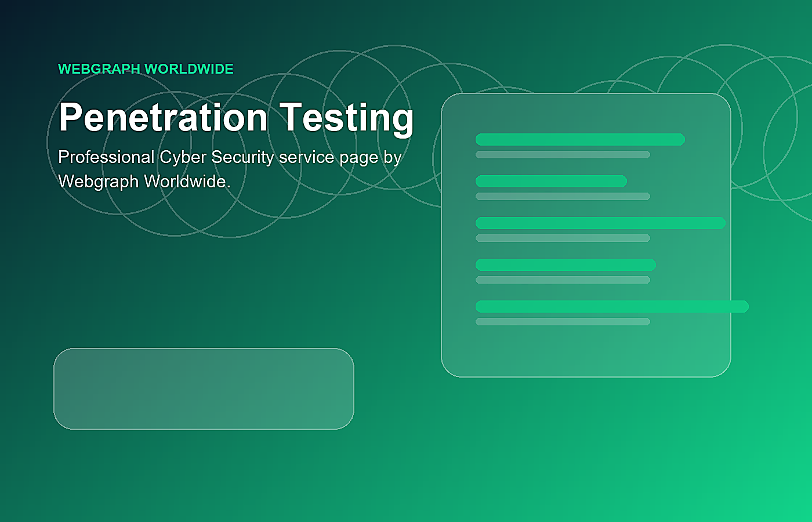Click the Penetration Testing headline
Image resolution: width=812 pixels, height=522 pixels.
tap(237, 118)
